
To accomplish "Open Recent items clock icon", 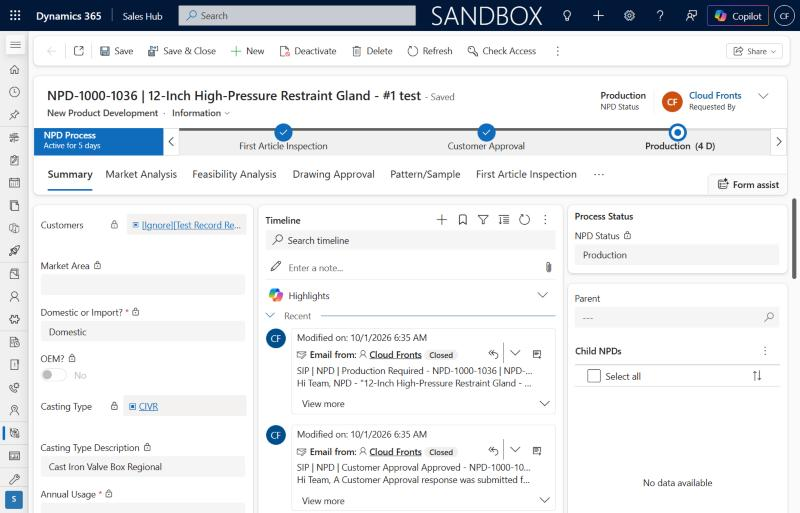I will [15, 92].
